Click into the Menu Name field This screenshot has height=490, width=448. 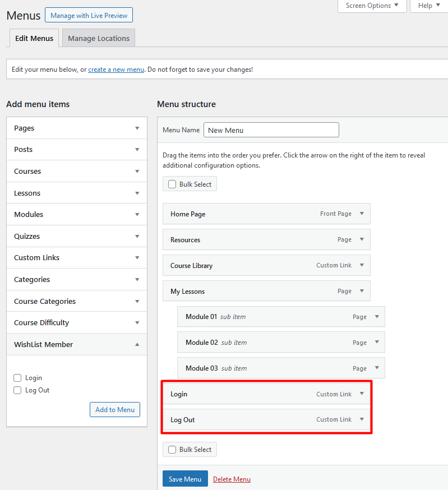coord(271,130)
